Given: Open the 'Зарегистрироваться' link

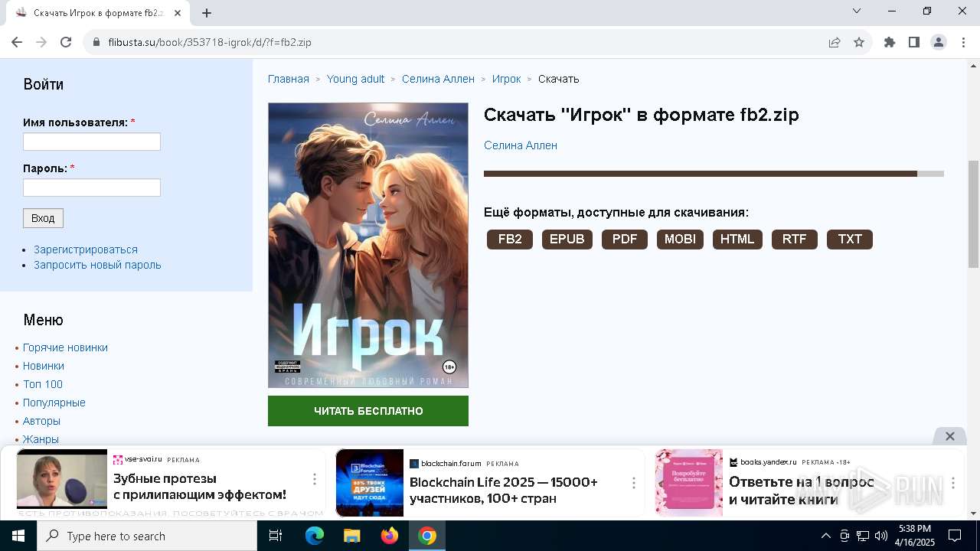Looking at the screenshot, I should pos(86,249).
